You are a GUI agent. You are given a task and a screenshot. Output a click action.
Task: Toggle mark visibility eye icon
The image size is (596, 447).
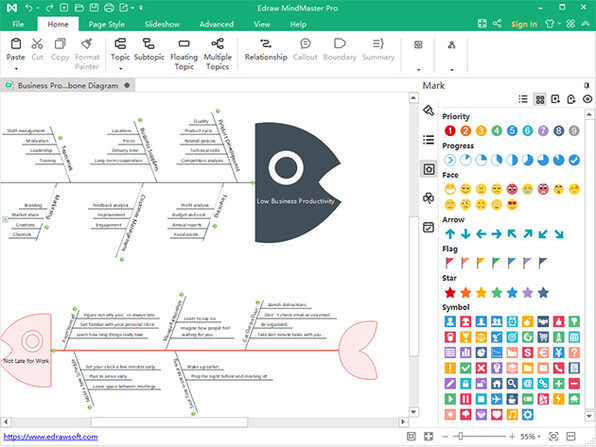tap(587, 99)
